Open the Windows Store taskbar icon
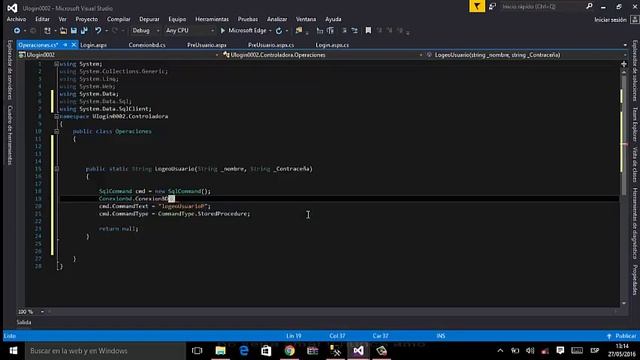The width and height of the screenshot is (640, 360). pos(266,351)
